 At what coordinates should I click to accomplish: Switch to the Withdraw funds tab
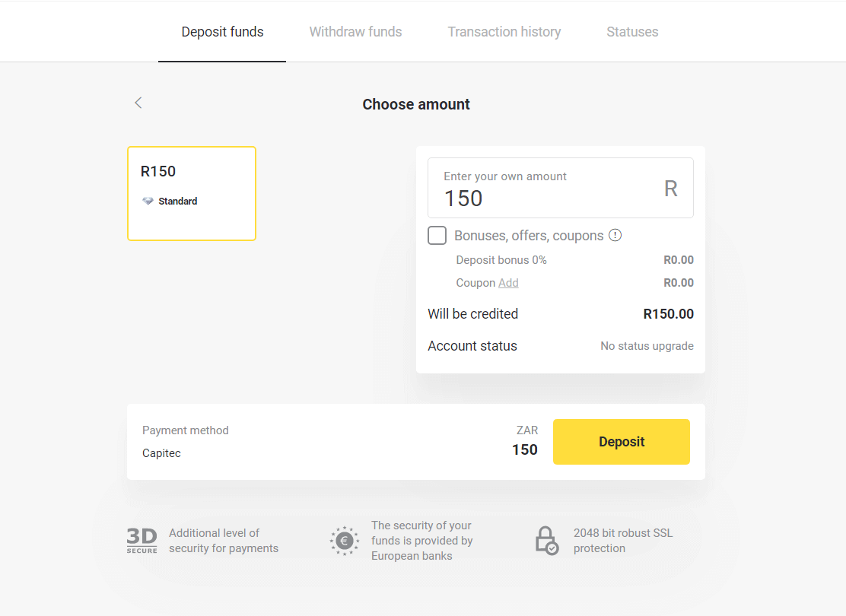pos(355,32)
